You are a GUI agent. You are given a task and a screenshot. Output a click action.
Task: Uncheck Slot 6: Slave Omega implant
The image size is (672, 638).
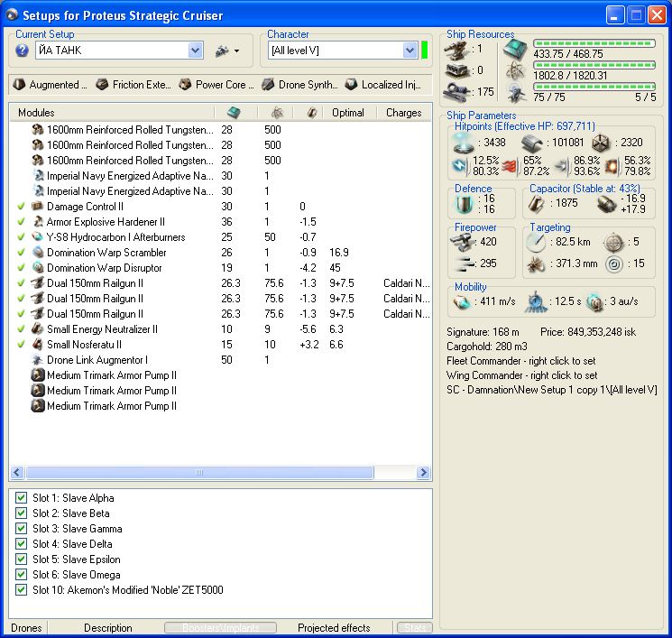pyautogui.click(x=21, y=575)
